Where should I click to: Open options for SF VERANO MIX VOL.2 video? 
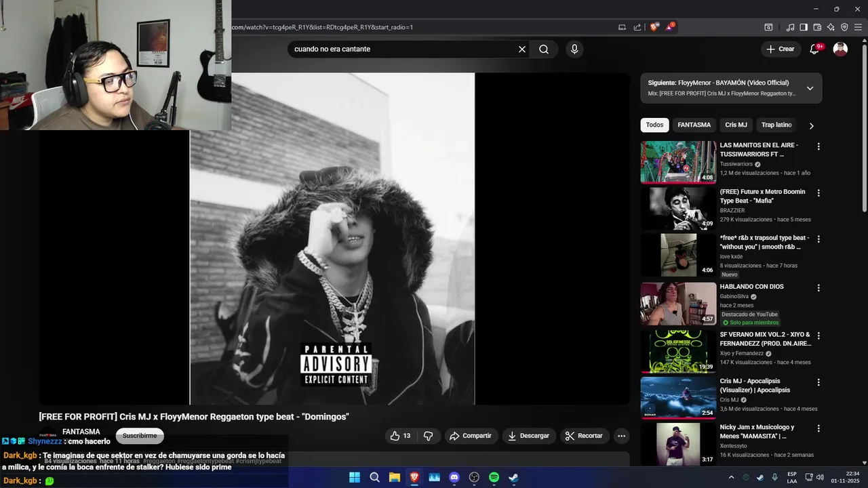point(818,335)
